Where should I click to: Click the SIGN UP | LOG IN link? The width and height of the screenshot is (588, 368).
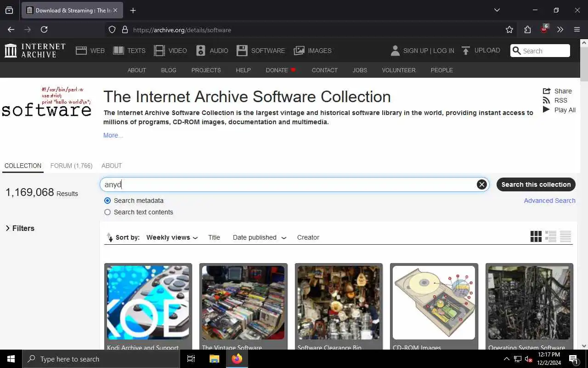(x=429, y=51)
